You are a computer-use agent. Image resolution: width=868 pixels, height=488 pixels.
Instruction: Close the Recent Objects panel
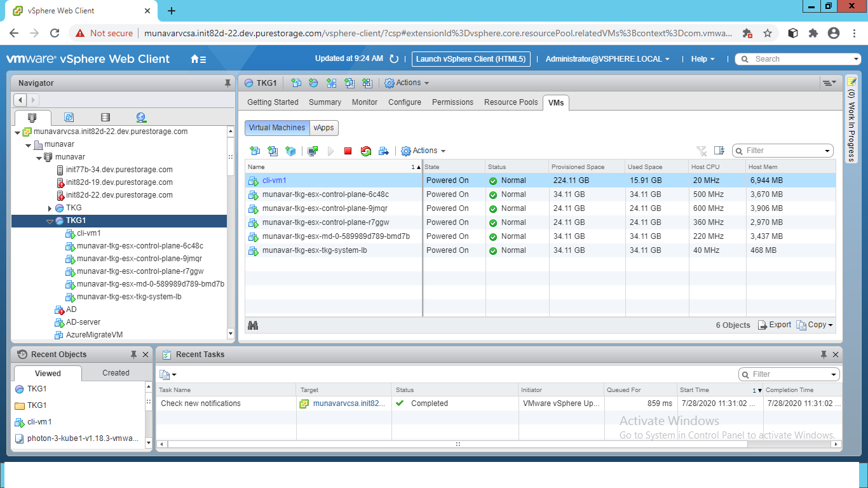tap(146, 355)
